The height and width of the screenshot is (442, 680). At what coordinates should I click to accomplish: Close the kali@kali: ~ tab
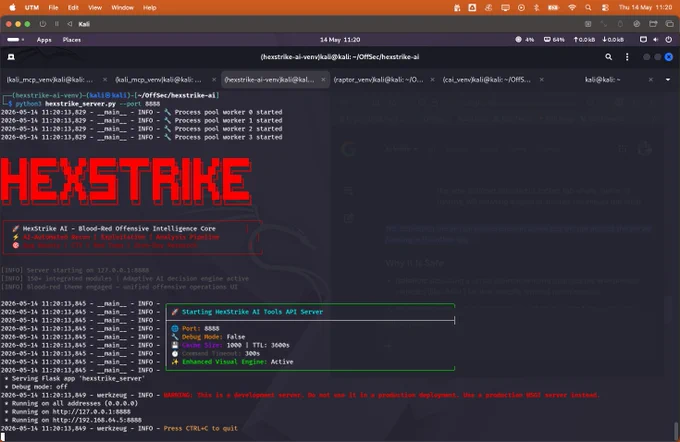point(651,80)
